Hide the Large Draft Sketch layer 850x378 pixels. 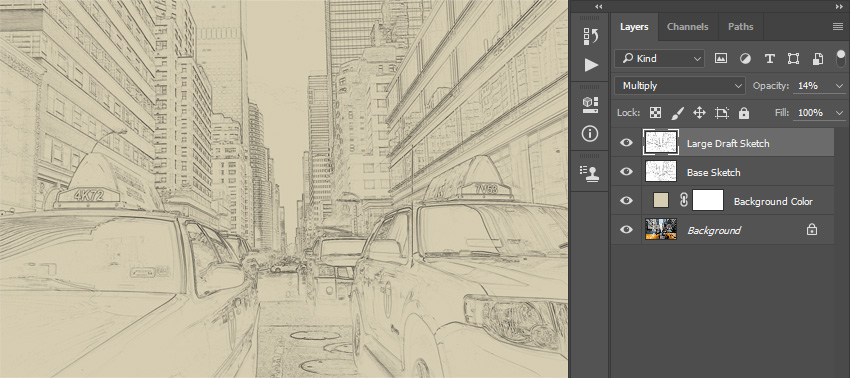tap(626, 143)
